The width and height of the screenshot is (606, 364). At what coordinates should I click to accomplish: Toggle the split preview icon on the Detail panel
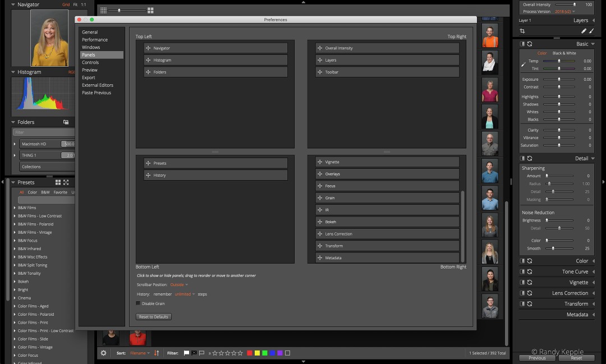[522, 158]
